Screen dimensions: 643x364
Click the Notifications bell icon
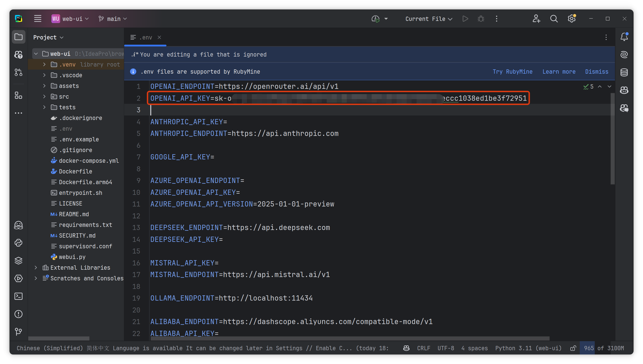(624, 37)
